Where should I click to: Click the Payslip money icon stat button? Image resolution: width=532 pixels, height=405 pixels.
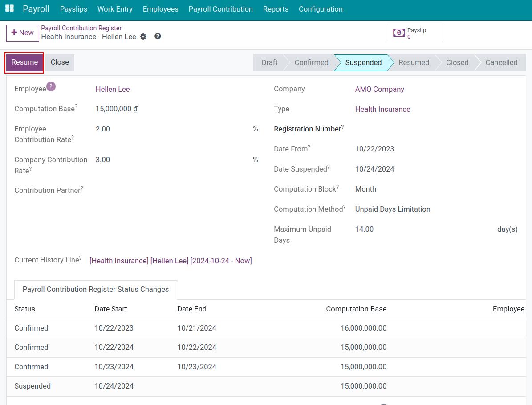415,33
